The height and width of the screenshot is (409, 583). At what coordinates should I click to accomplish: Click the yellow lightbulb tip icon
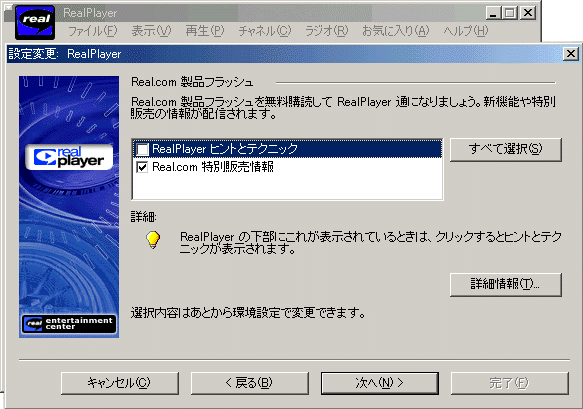tap(153, 240)
